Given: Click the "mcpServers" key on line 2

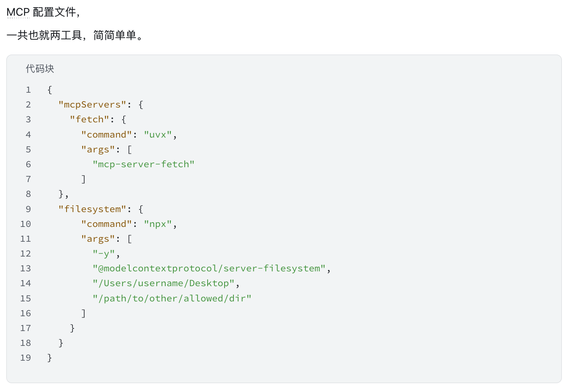Looking at the screenshot, I should pos(92,105).
